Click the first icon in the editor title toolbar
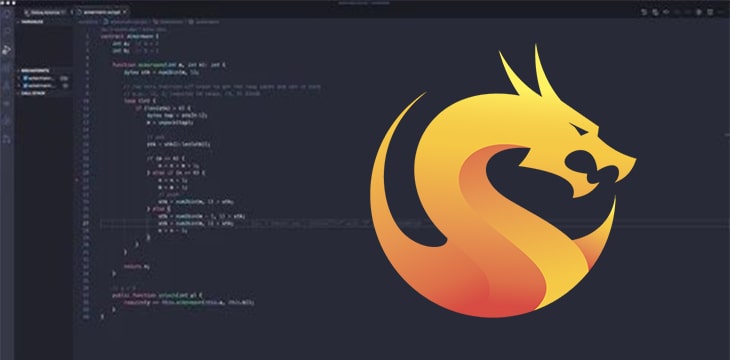The width and height of the screenshot is (730, 360). [644, 12]
